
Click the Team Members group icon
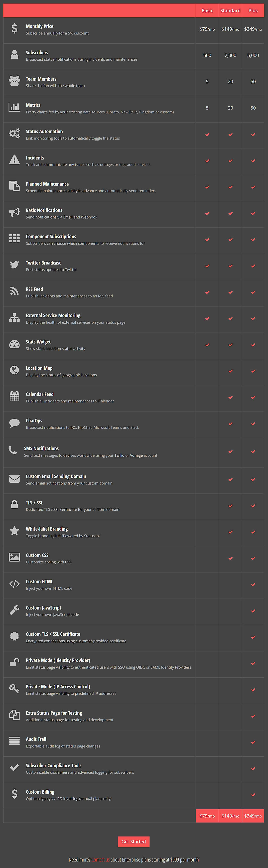tap(14, 81)
